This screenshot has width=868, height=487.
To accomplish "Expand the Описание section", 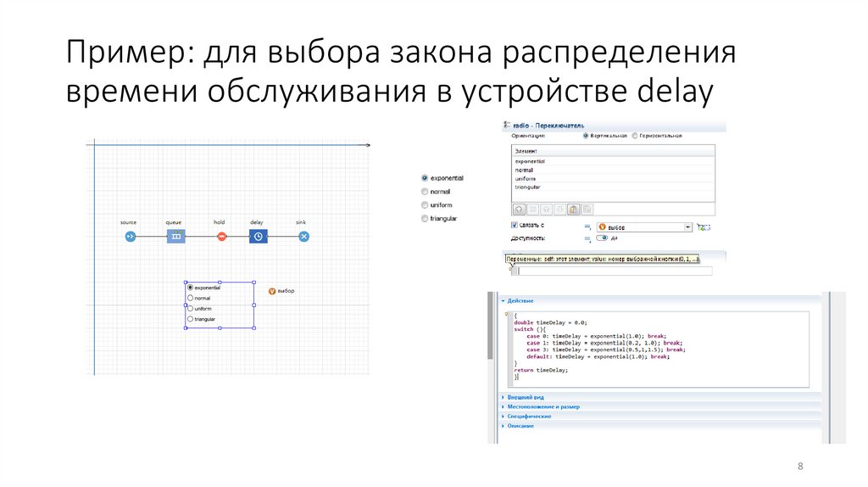I will pos(504,426).
